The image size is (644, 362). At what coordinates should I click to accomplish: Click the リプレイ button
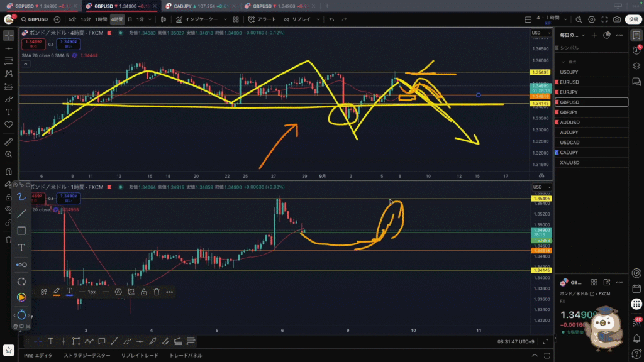297,19
